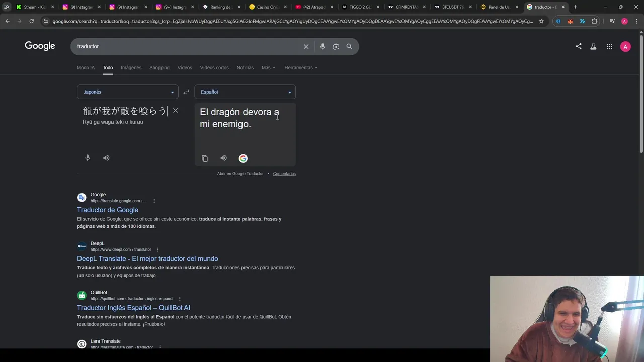Click the magnifier search button
644x362 pixels.
coord(349,46)
